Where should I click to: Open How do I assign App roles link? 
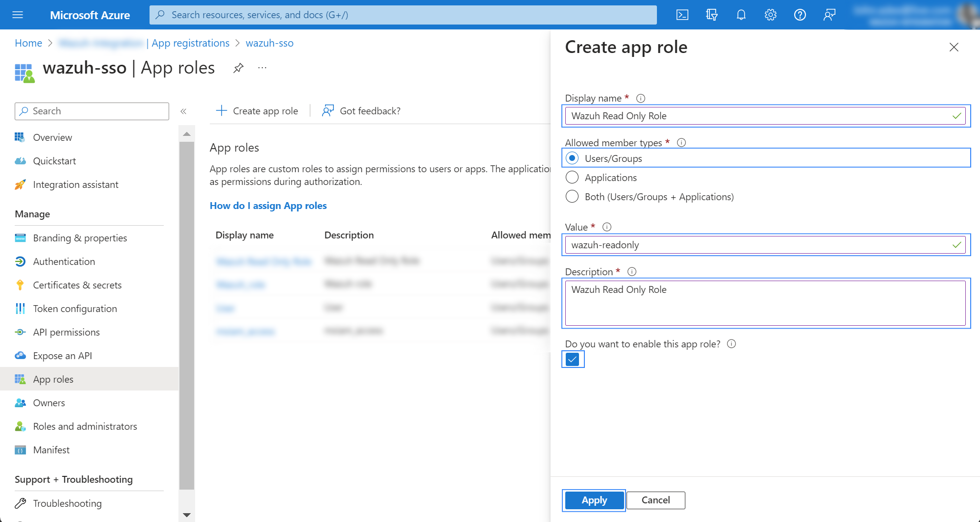[268, 206]
